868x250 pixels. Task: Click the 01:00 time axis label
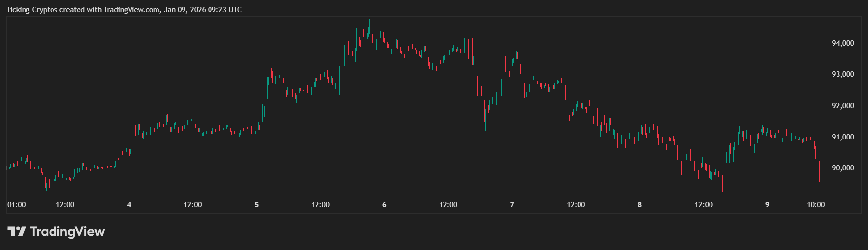[17, 205]
